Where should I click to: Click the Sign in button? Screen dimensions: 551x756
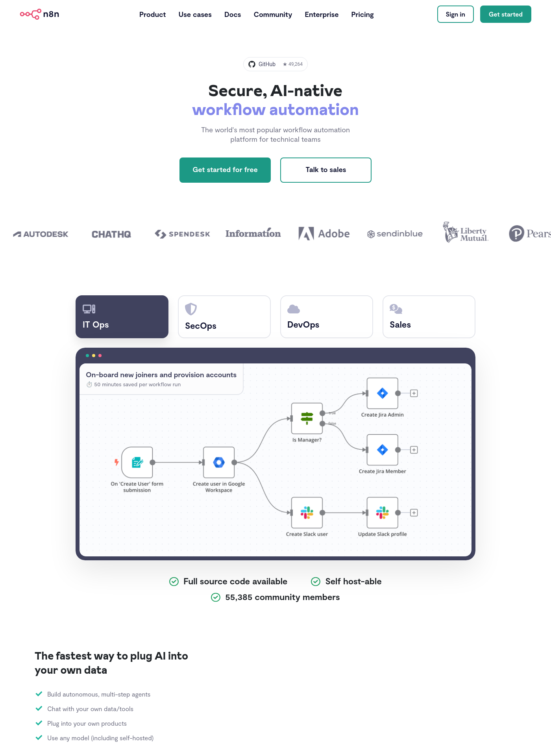[455, 14]
